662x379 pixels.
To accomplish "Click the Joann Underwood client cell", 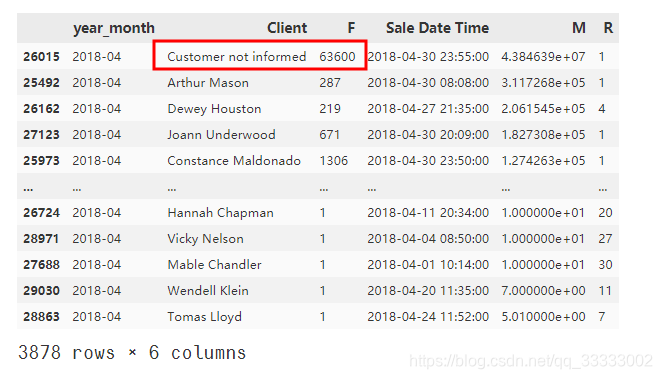I will point(221,135).
